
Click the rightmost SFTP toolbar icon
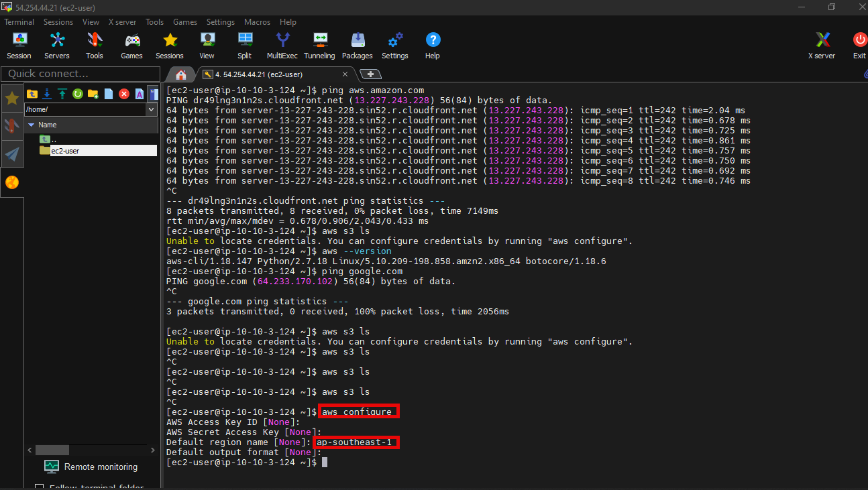(154, 94)
